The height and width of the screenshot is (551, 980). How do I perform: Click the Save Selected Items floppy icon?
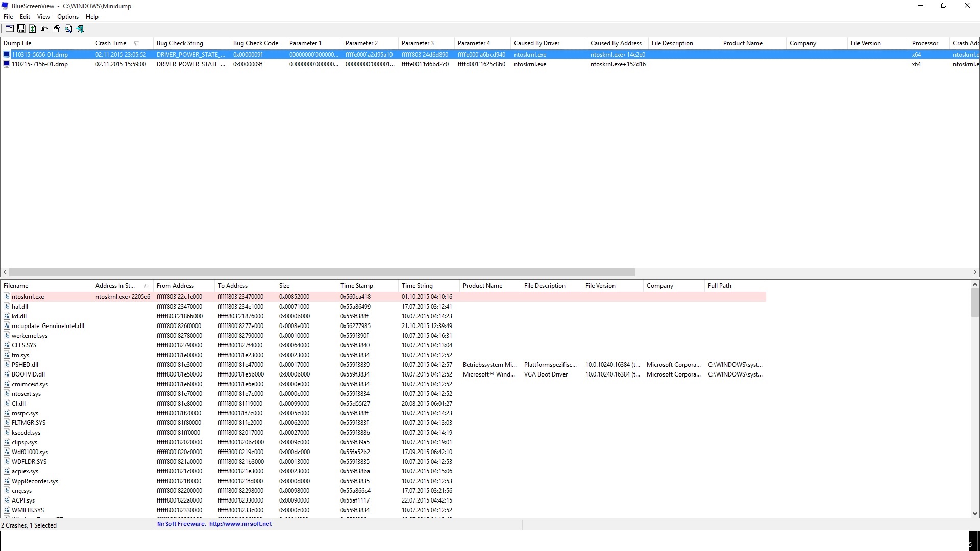[x=21, y=29]
